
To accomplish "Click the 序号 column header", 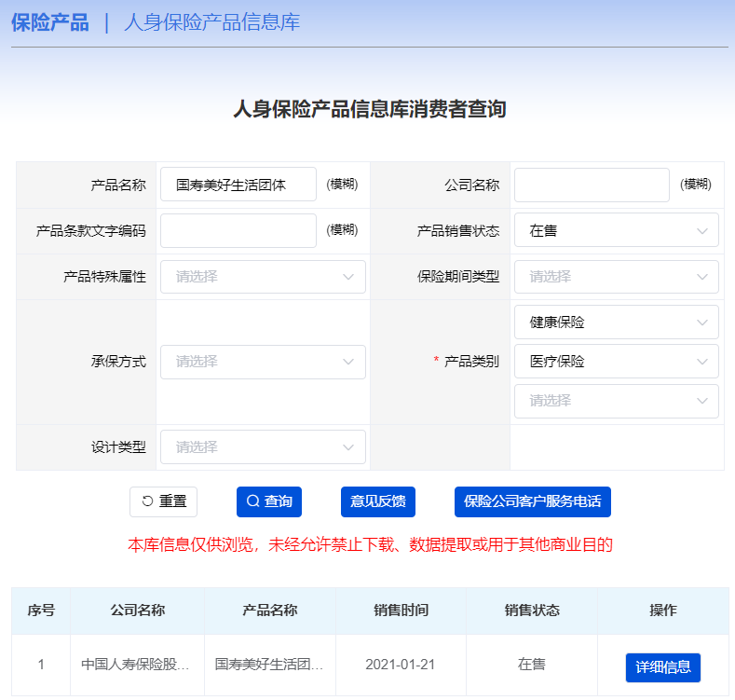I will (41, 611).
